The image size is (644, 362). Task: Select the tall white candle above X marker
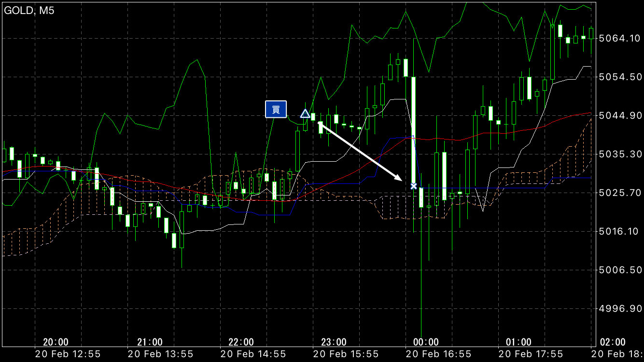pos(413,128)
